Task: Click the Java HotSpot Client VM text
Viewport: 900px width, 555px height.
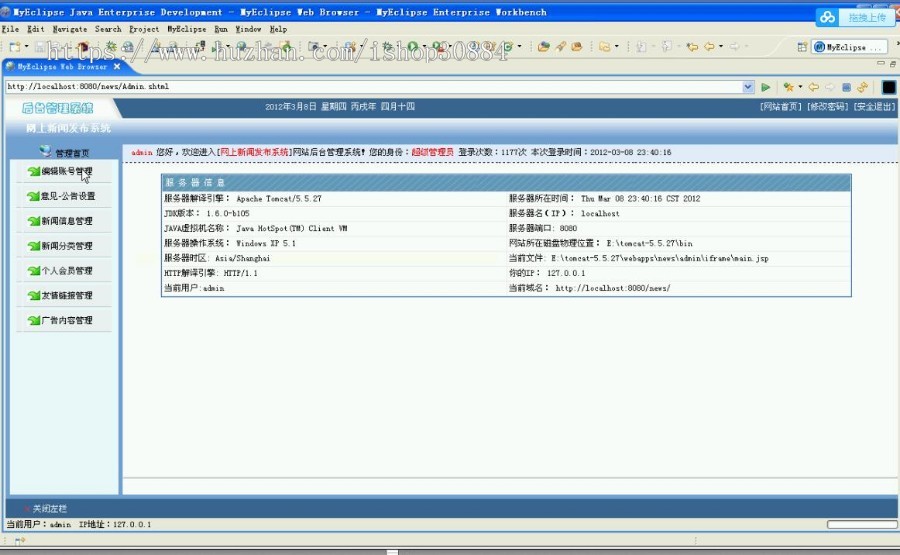Action: click(292, 228)
